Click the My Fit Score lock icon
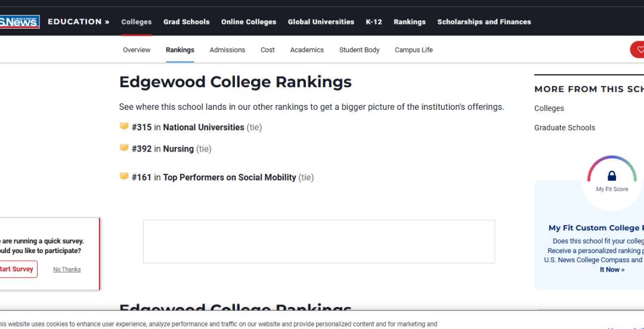This screenshot has height=329, width=644. pyautogui.click(x=611, y=176)
